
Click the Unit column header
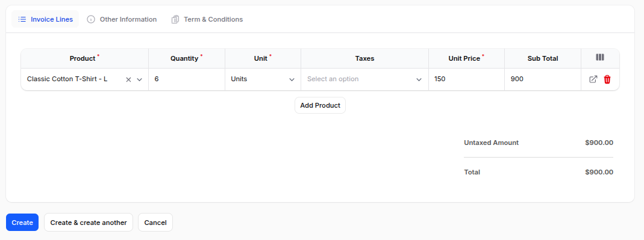point(263,58)
